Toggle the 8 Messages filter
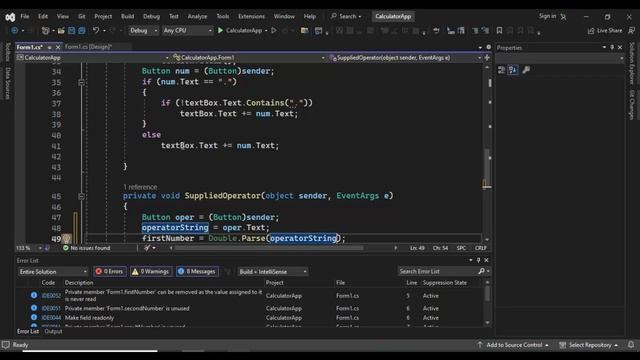 pyautogui.click(x=197, y=271)
